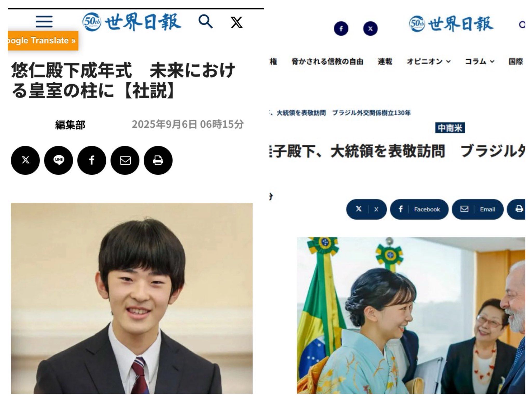Open round X icon in right header
This screenshot has width=532, height=400.
point(370,29)
